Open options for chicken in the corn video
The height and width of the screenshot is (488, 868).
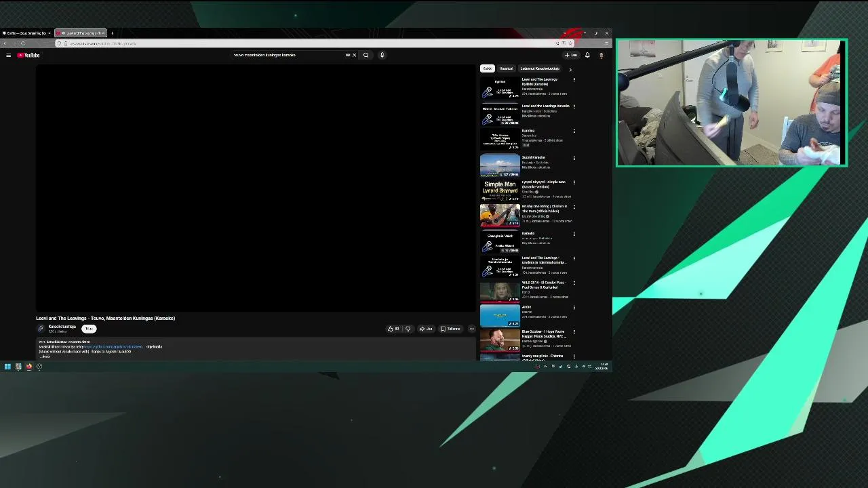coord(574,207)
